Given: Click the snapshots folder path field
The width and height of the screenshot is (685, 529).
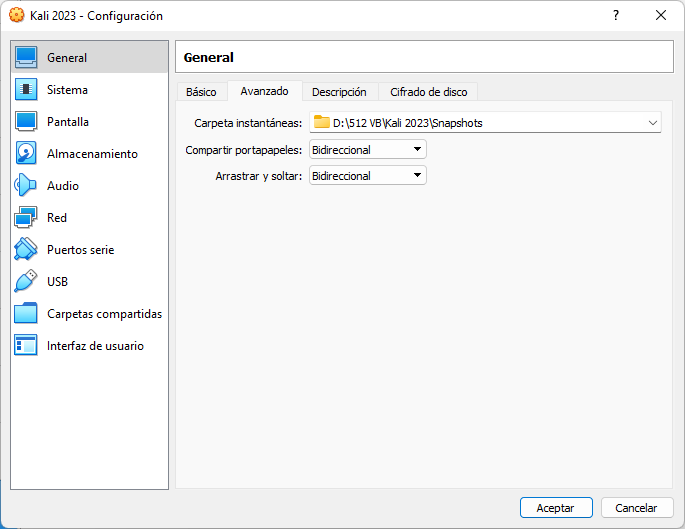Looking at the screenshot, I should (485, 123).
